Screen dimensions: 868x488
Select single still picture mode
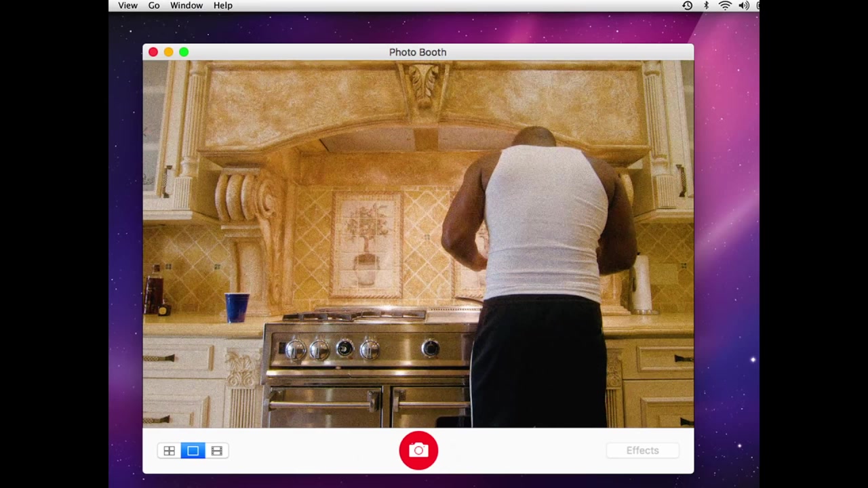(x=193, y=451)
